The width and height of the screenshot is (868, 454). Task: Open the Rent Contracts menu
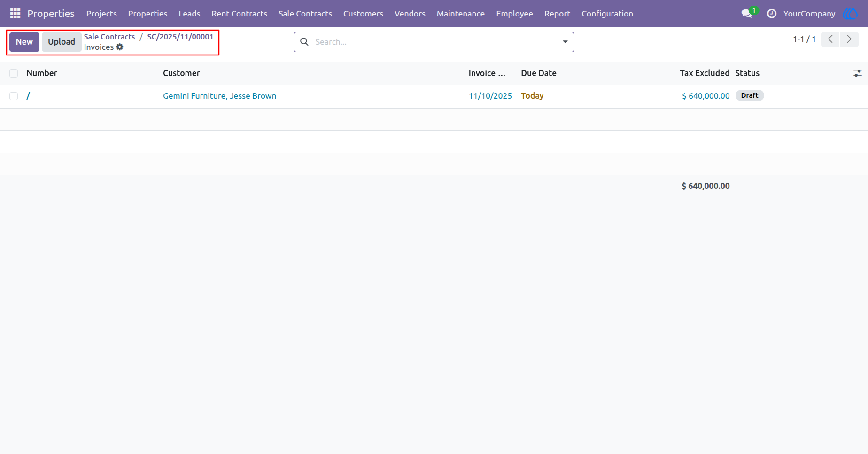pos(239,14)
